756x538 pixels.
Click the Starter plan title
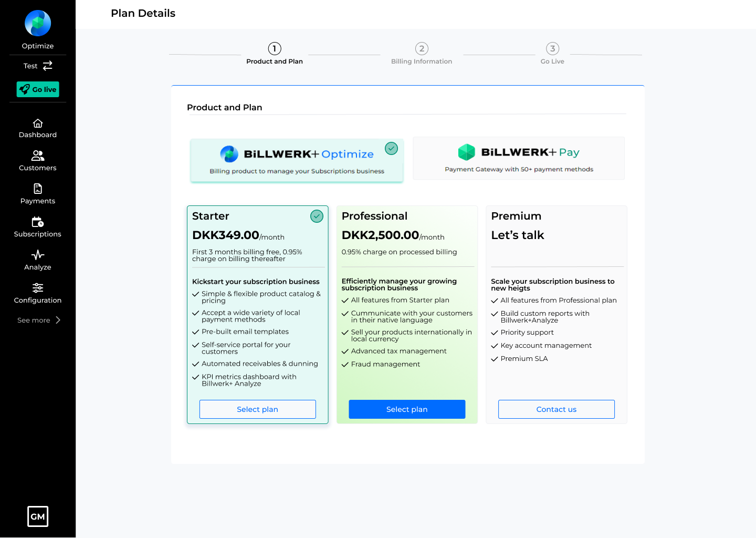[x=211, y=216]
